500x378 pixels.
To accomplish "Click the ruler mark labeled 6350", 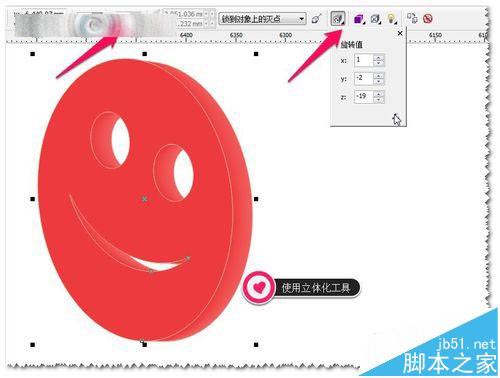I will tap(236, 35).
